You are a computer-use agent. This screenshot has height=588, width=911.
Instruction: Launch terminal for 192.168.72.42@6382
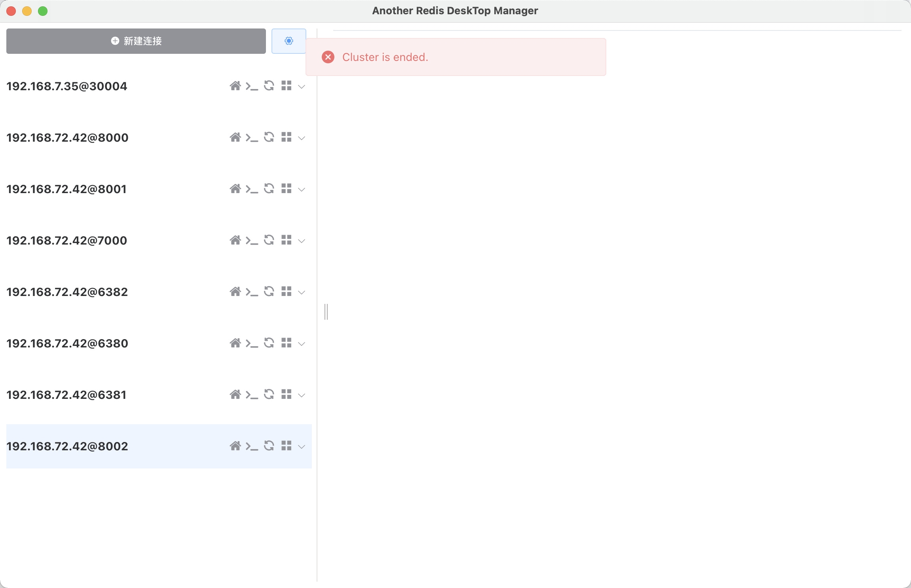tap(251, 292)
